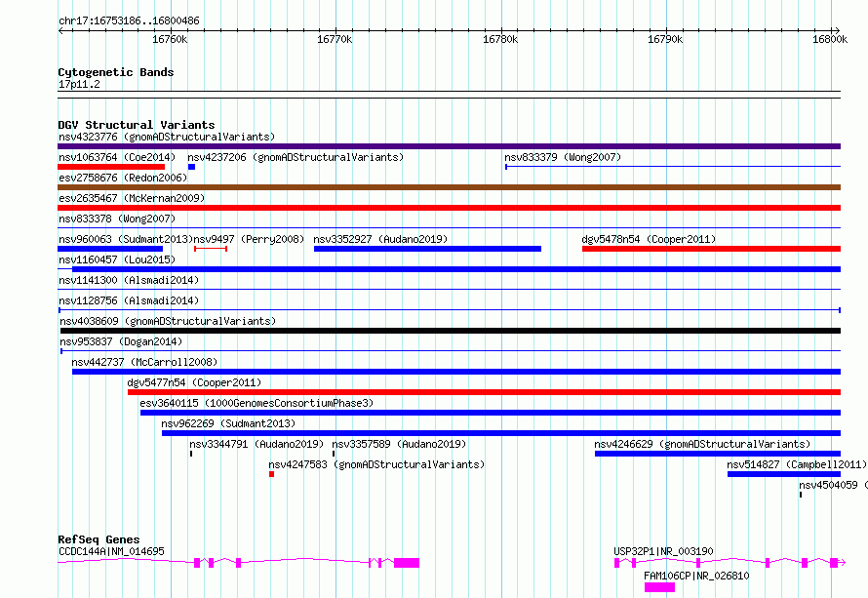
Task: Click the 16760k ruler tick label
Action: [170, 39]
